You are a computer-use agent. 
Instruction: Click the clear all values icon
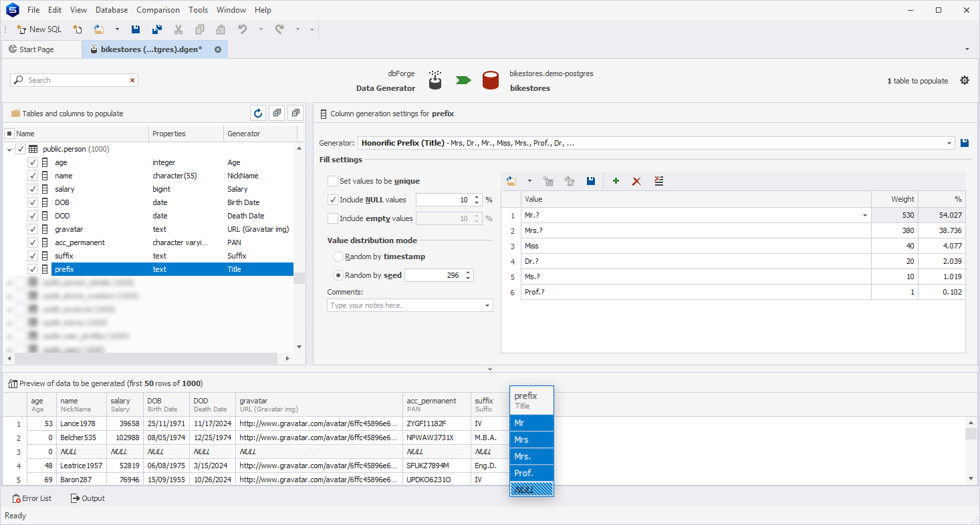click(658, 181)
